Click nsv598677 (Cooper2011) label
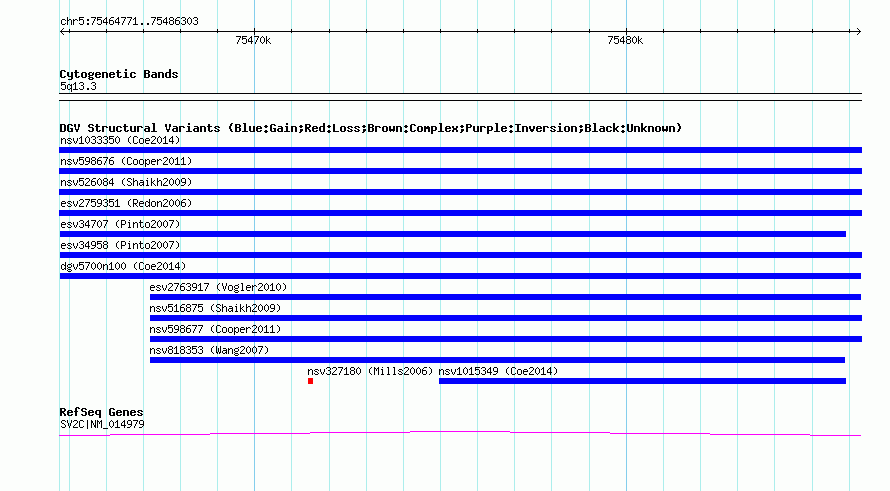Viewport: 890px width, 491px height. [x=215, y=329]
